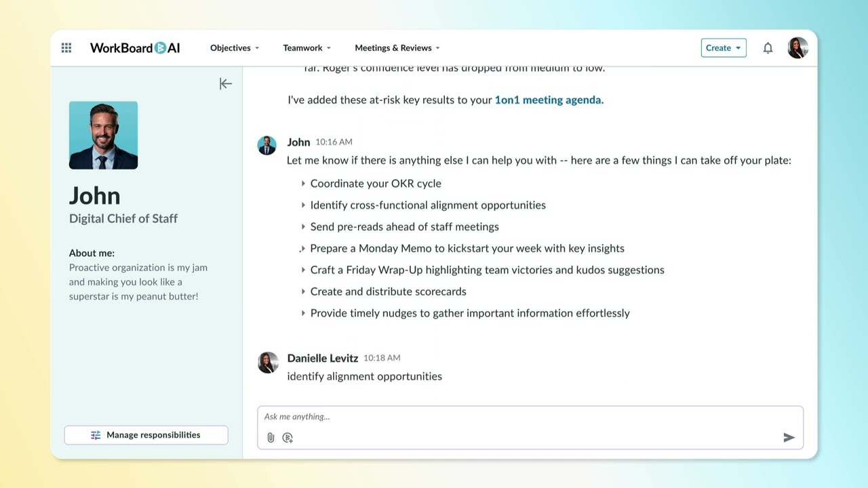The image size is (868, 488).
Task: Click the Manage responsibilities button
Action: 146,435
